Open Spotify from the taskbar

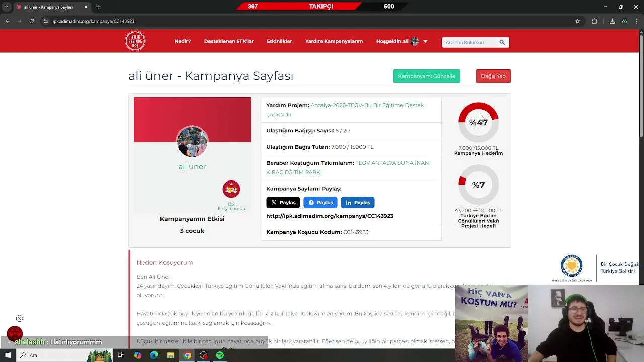click(x=220, y=355)
